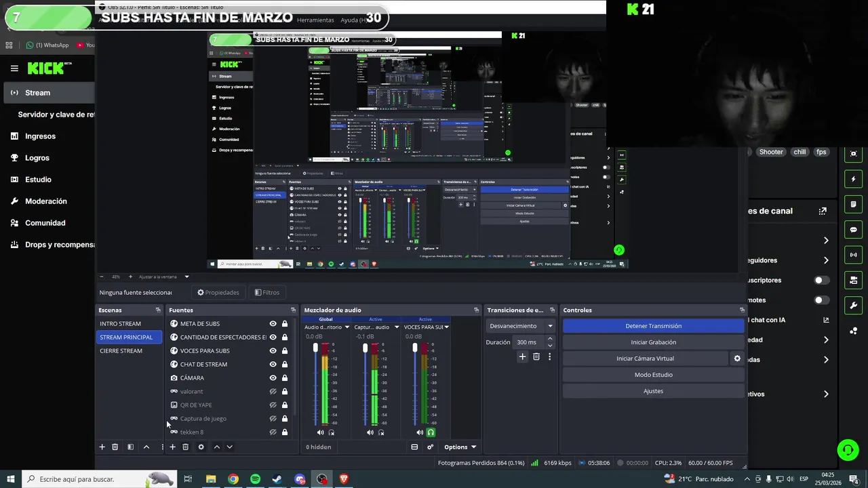
Task: Toggle the suscriptores-only chat switch
Action: [x=821, y=280]
